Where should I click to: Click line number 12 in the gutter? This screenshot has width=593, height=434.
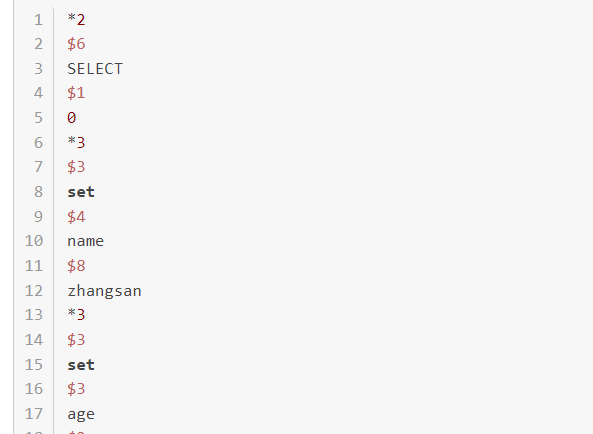34,291
